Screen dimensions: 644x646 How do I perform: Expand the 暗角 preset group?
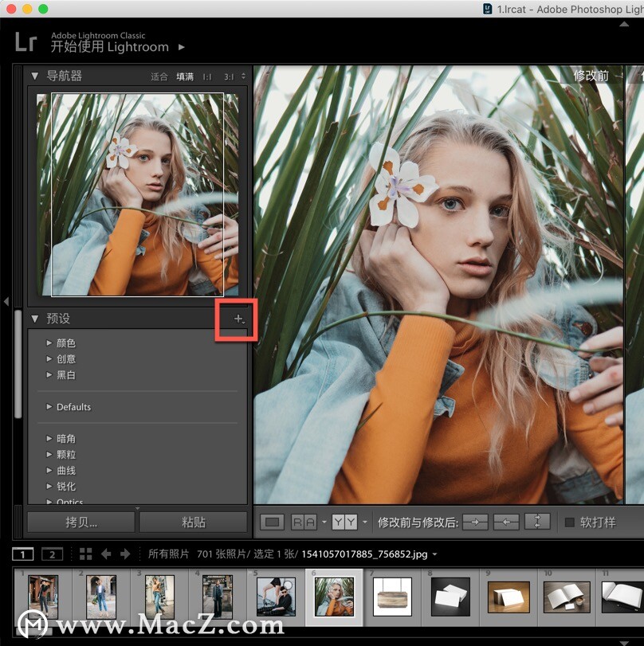49,439
